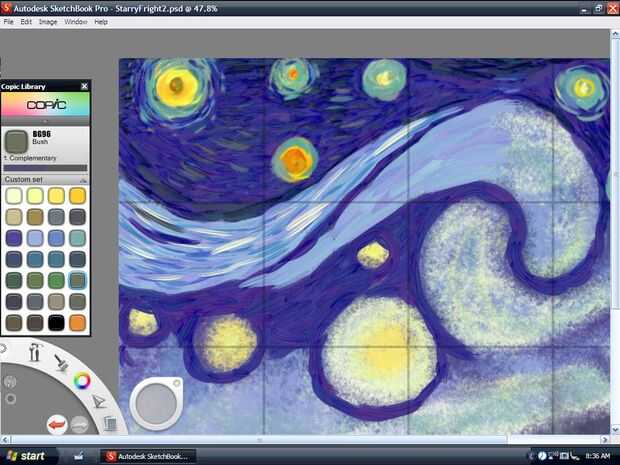The height and width of the screenshot is (465, 620).
Task: Select the purple swatch in Custom set
Action: point(14,238)
